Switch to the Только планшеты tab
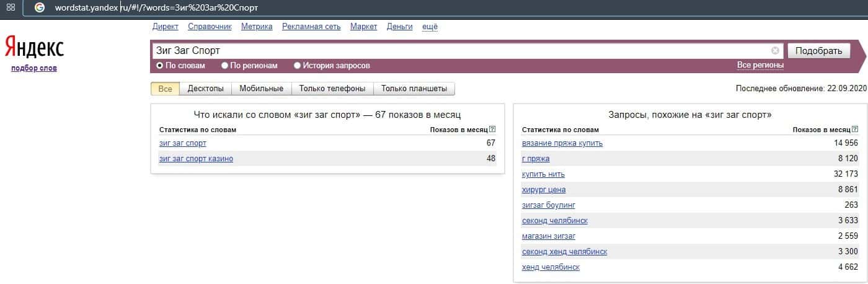Image resolution: width=868 pixels, height=284 pixels. point(414,89)
